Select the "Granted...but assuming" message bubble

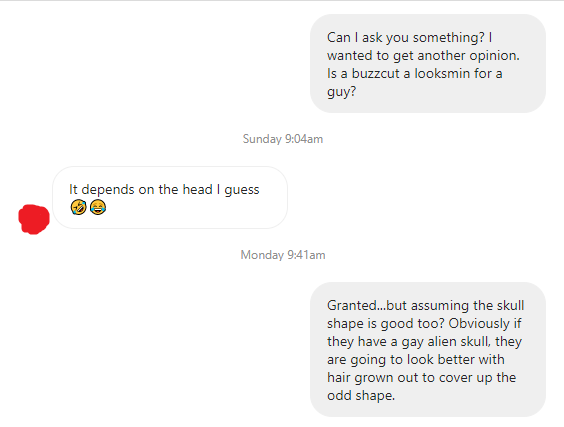click(428, 350)
